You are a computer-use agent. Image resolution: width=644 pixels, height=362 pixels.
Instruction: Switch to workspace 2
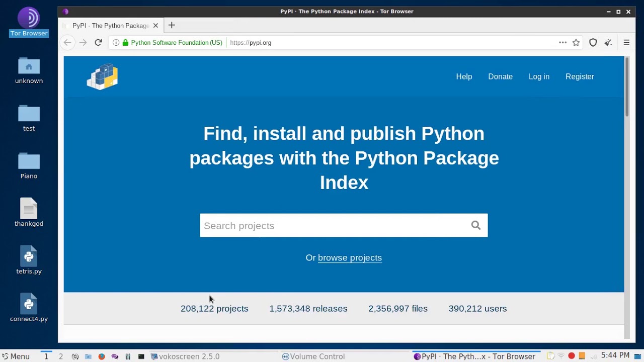61,356
